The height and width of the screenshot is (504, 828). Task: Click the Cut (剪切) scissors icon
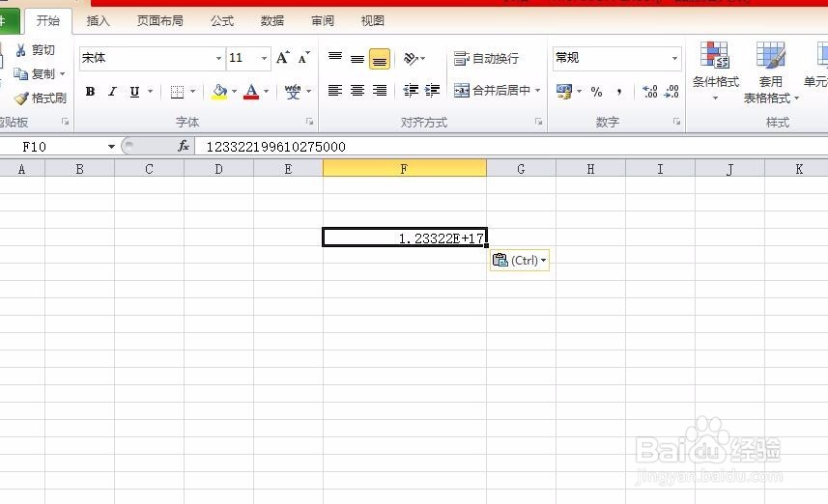point(21,50)
